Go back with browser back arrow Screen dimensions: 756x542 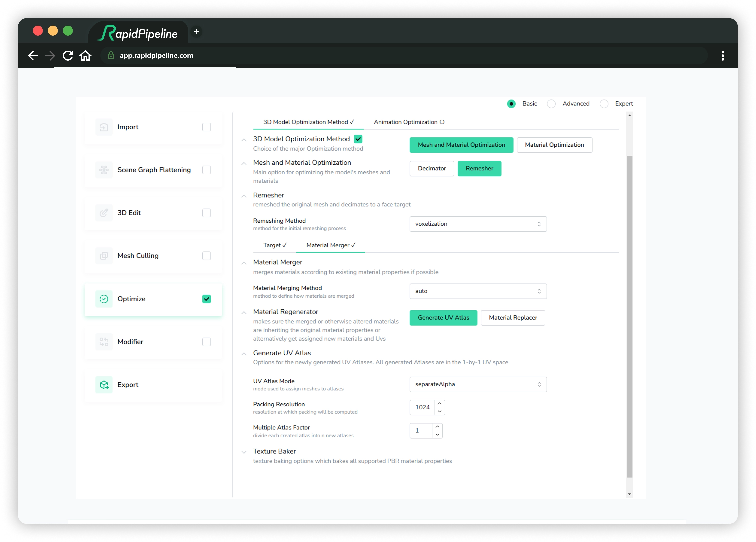pos(33,55)
